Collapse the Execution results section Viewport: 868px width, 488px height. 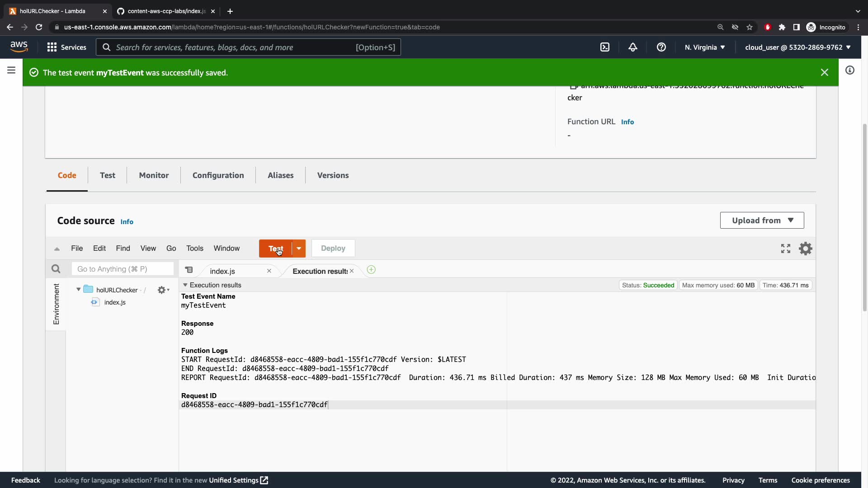[185, 285]
